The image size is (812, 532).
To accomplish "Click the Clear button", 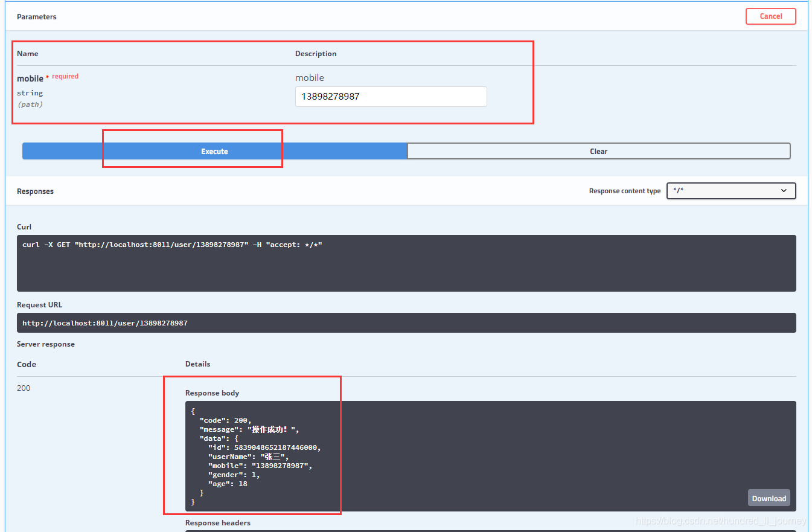I will pos(599,151).
